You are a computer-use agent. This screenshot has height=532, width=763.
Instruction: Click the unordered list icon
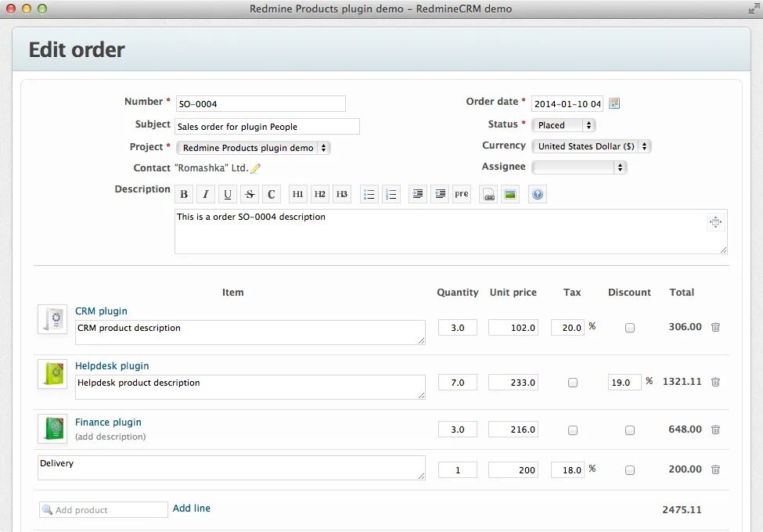pyautogui.click(x=369, y=193)
